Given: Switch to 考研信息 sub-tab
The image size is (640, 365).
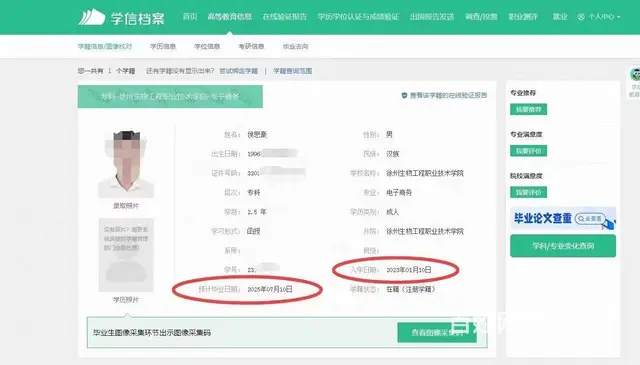Looking at the screenshot, I should (251, 47).
